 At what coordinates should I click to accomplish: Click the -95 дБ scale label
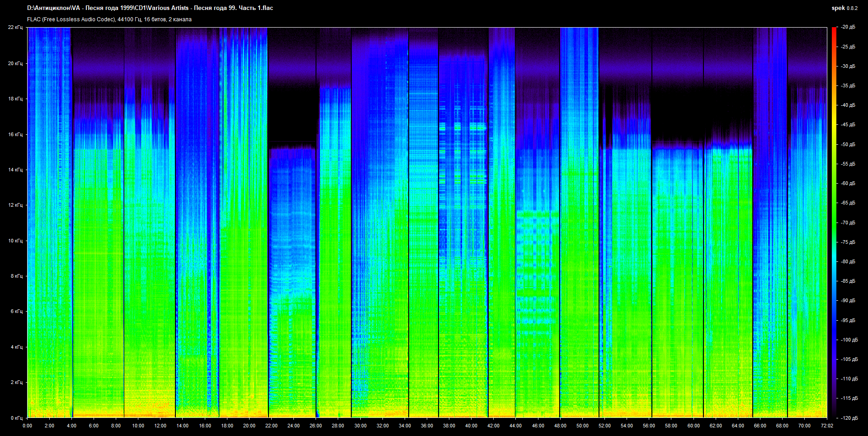point(848,320)
